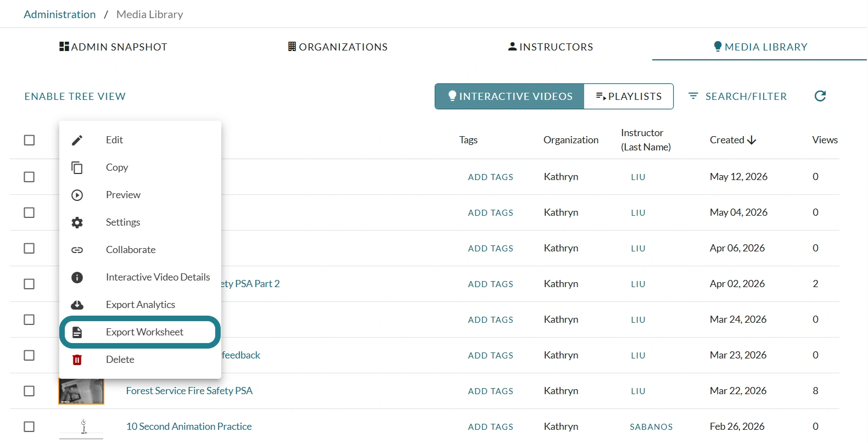Image resolution: width=868 pixels, height=443 pixels.
Task: Open the Media Library tab
Action: point(760,47)
